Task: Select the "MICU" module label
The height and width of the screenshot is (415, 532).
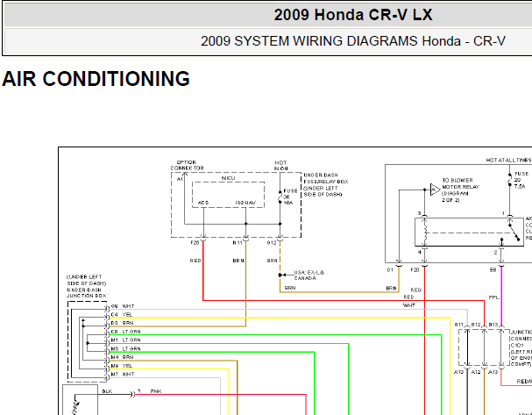Action: pos(228,178)
